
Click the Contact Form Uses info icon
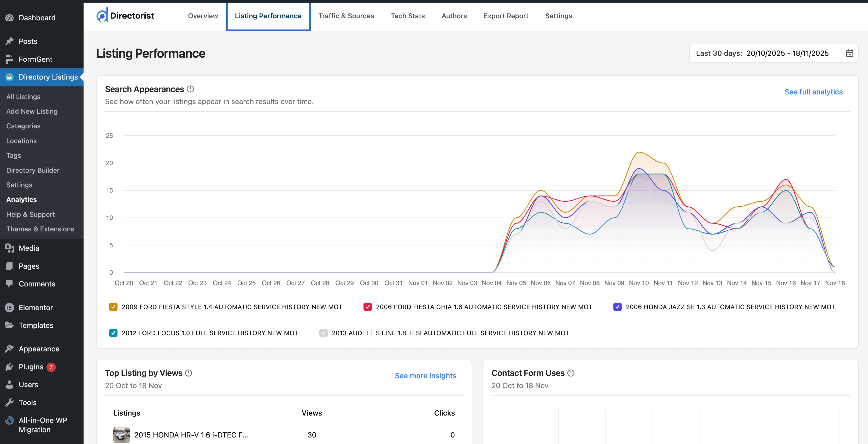click(571, 373)
